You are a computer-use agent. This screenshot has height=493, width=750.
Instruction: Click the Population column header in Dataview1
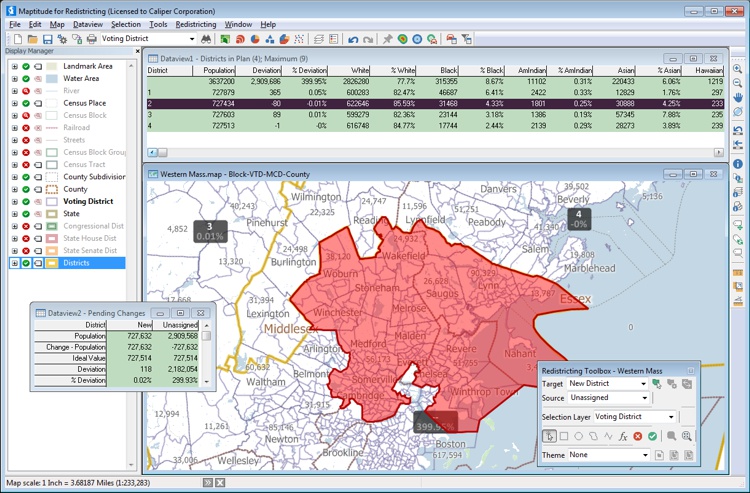click(x=218, y=71)
